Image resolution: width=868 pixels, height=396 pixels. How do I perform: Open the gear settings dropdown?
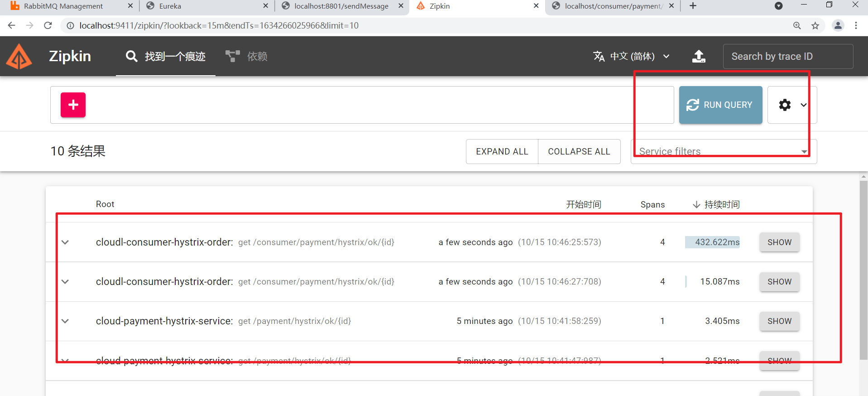click(792, 105)
